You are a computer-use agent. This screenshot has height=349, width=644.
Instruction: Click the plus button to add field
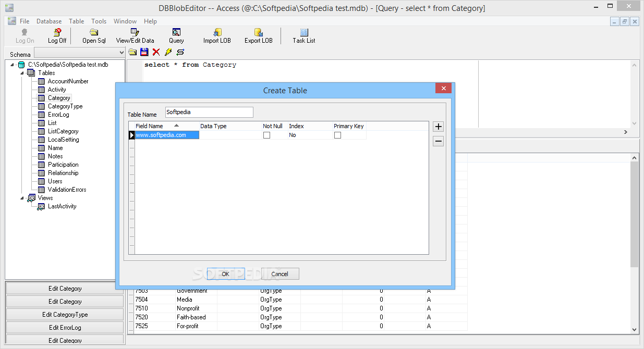439,127
